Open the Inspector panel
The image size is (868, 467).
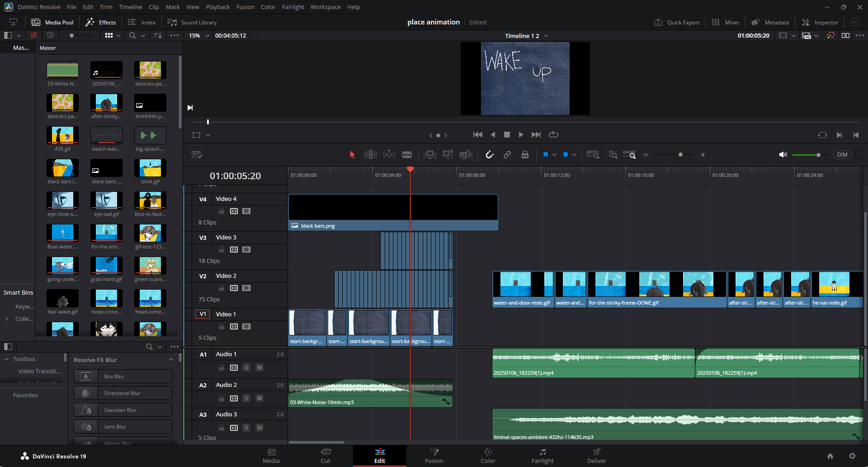tap(820, 22)
